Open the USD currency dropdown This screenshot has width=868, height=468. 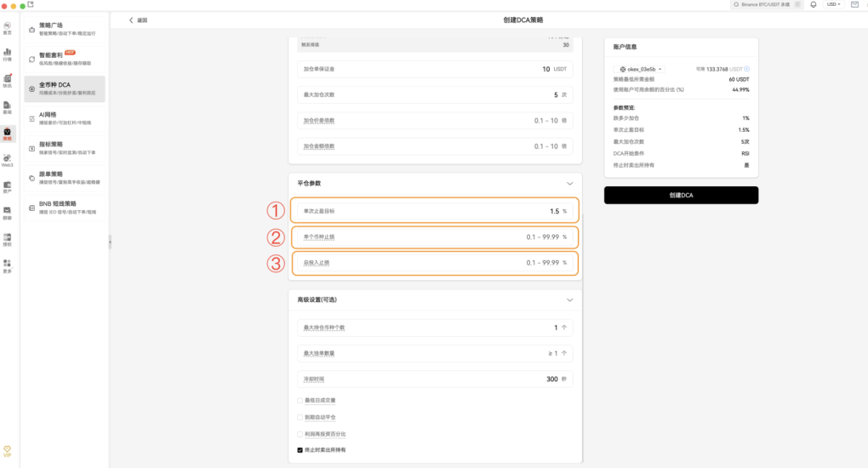[833, 4]
